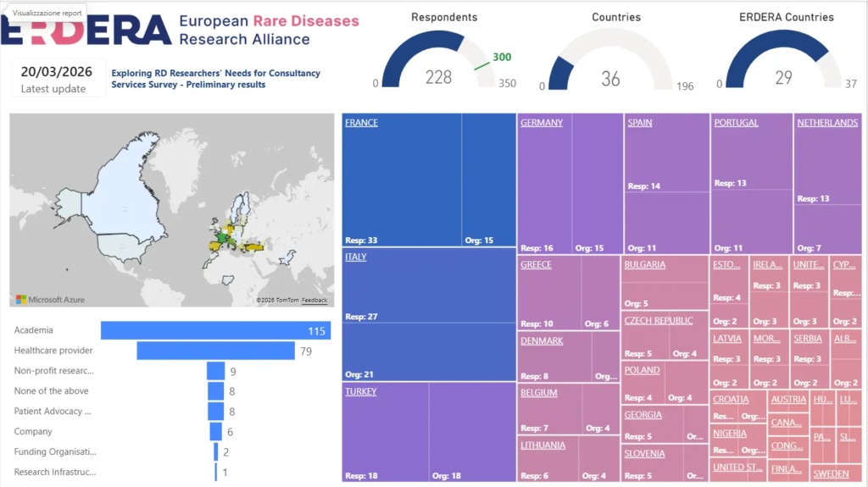868x487 pixels.
Task: Select the ERDERA Countries gauge value 29
Action: tap(783, 78)
